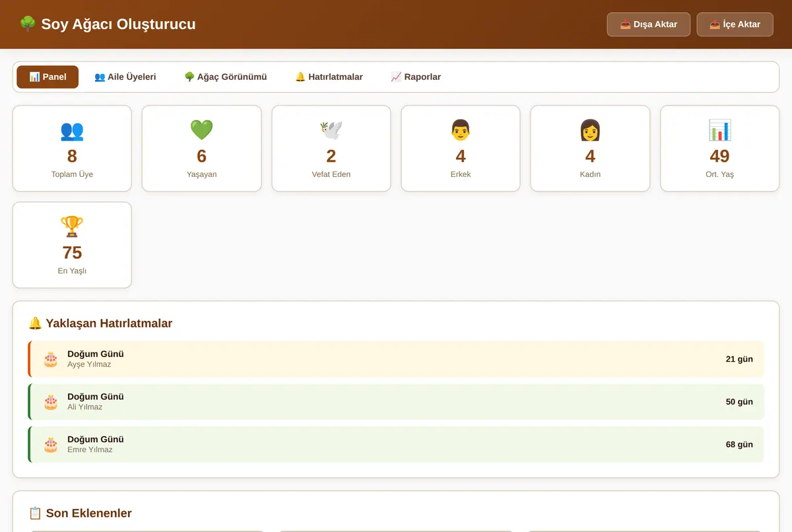Click the "68 gün" countdown value
The image size is (792, 532).
click(739, 444)
